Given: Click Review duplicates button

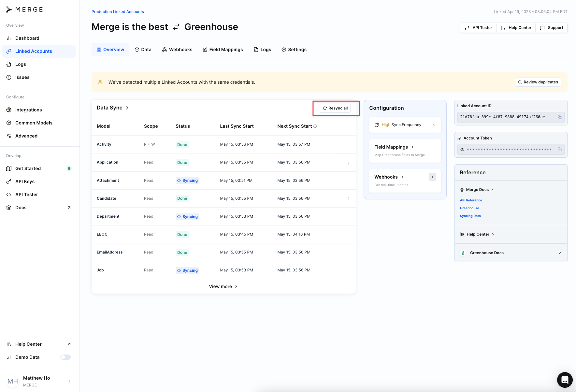Looking at the screenshot, I should (x=538, y=82).
